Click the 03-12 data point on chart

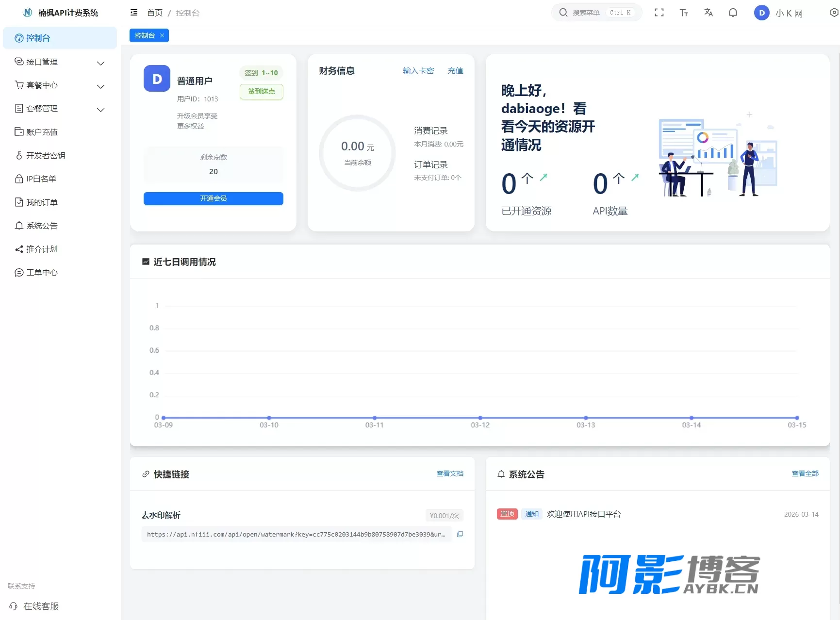point(480,418)
